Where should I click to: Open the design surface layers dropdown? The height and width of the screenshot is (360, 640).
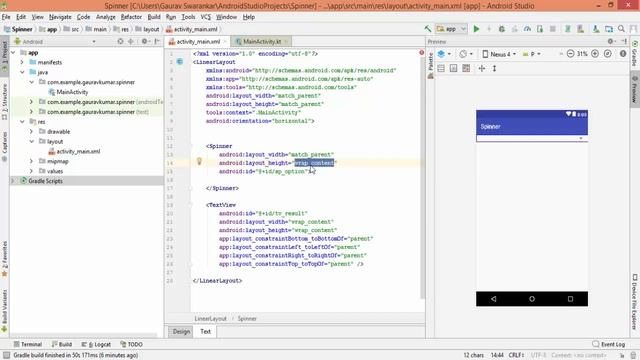(444, 54)
